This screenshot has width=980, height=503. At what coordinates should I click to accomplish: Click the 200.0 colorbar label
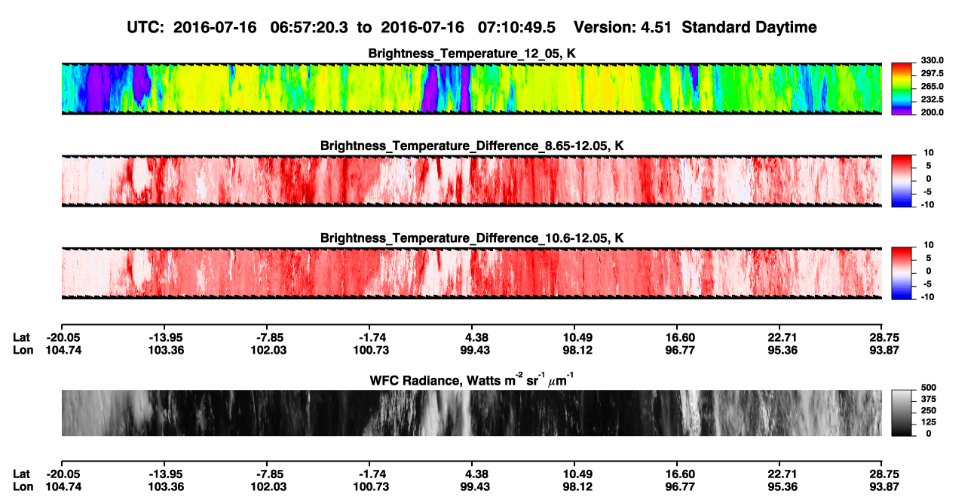click(933, 112)
